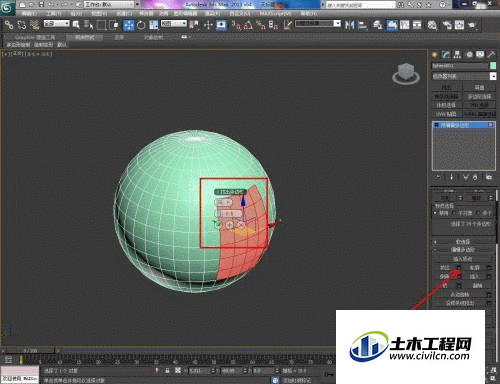Image resolution: width=500 pixels, height=384 pixels.
Task: Click Edit Named Selection Sets icon
Action: [x=288, y=25]
